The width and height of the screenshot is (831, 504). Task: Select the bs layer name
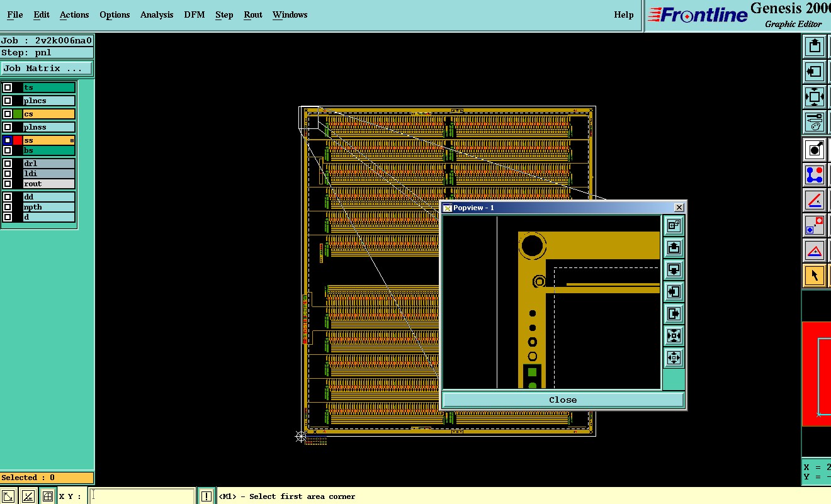tap(49, 150)
